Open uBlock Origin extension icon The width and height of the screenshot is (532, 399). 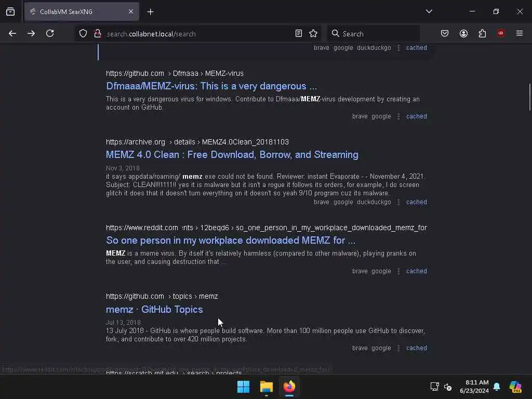[x=501, y=33]
